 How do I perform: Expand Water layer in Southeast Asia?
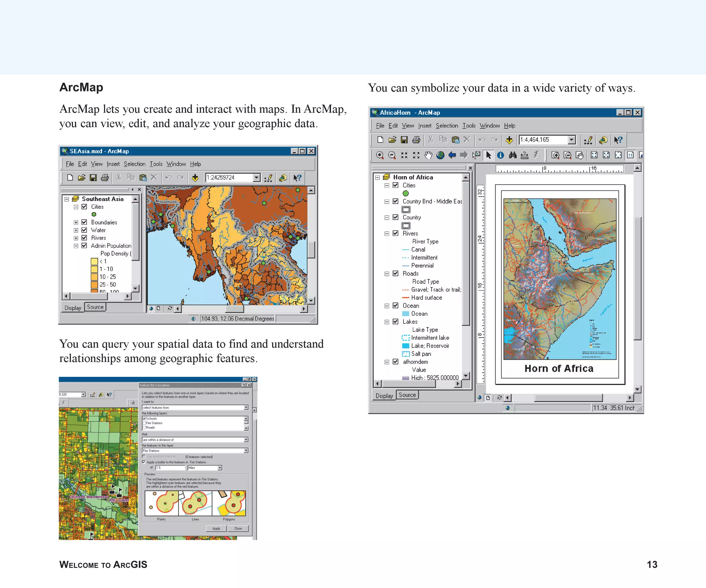[x=76, y=230]
